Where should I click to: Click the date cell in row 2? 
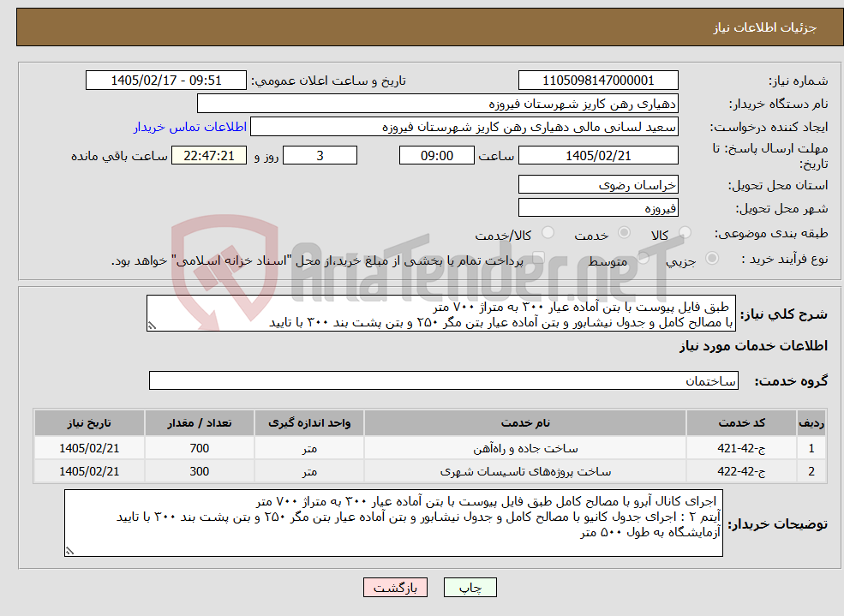89,471
